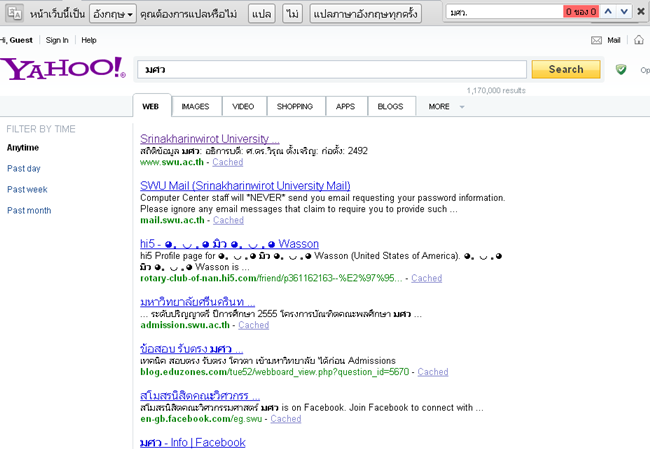Open the source language dropdown อังกฤษ

113,14
